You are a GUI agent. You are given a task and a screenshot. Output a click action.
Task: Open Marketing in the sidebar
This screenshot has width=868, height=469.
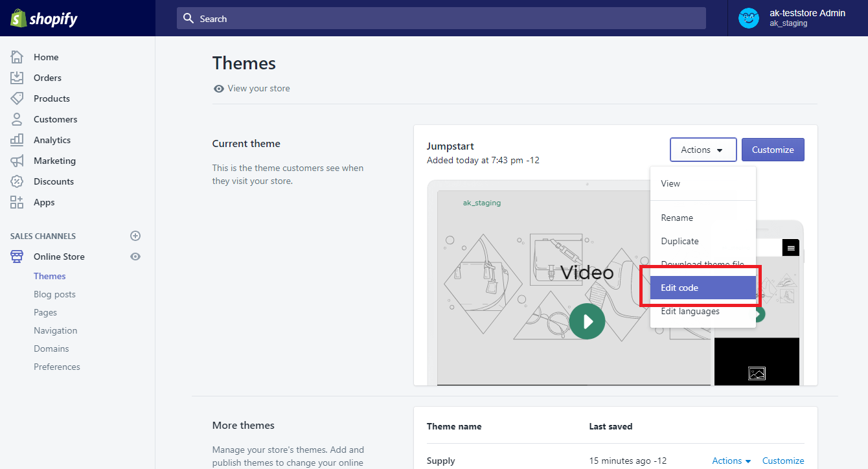[x=54, y=161]
